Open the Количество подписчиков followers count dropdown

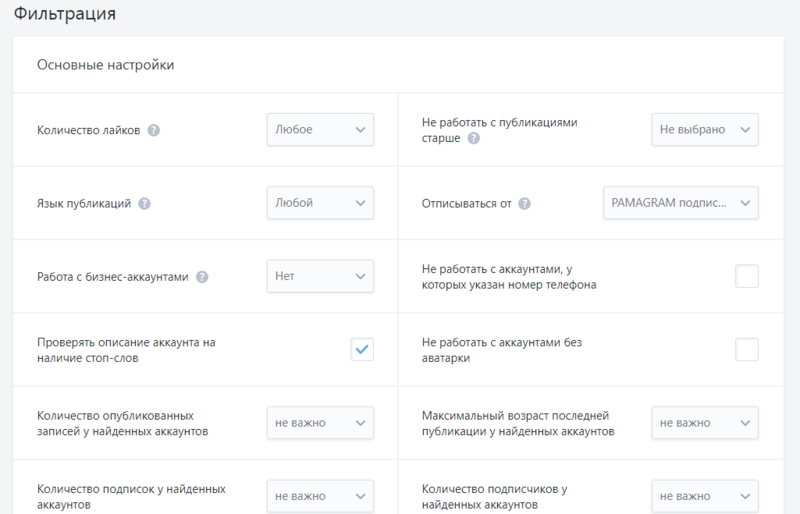pos(704,495)
